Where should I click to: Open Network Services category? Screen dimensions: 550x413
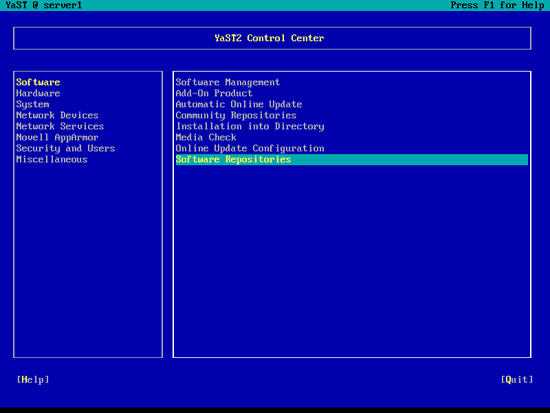60,126
